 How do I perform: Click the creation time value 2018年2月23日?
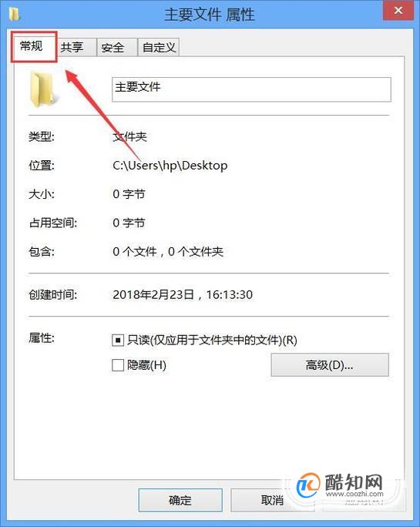point(153,295)
